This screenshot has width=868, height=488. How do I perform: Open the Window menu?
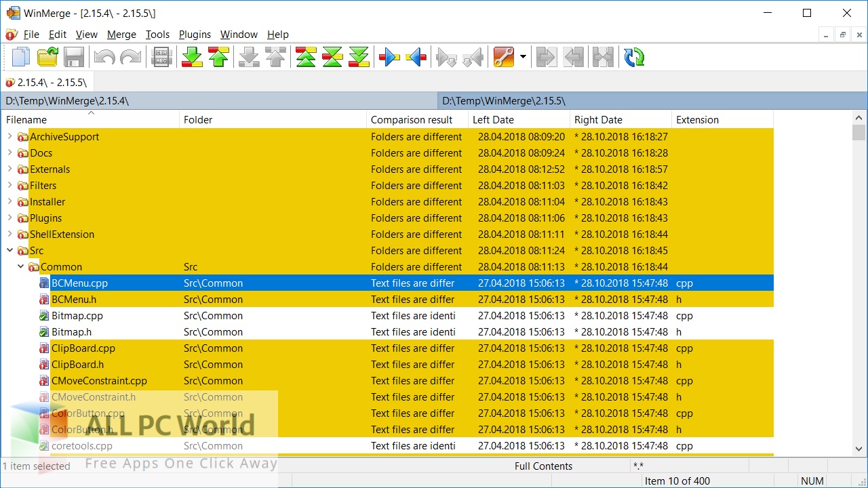coord(239,35)
